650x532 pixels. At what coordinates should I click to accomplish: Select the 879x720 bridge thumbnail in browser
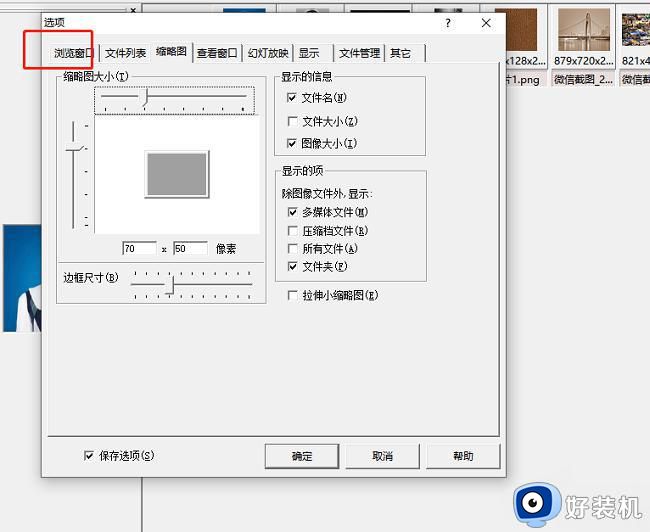pos(584,30)
